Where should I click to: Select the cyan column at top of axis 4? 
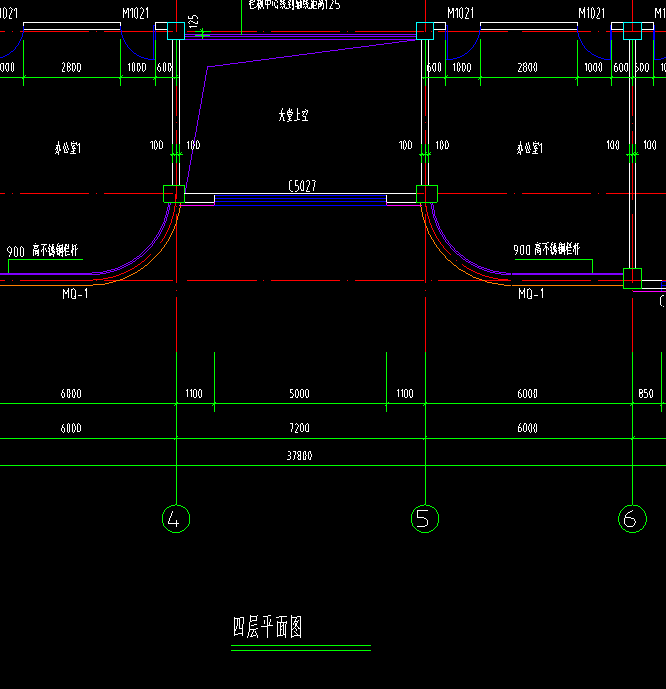[176, 31]
